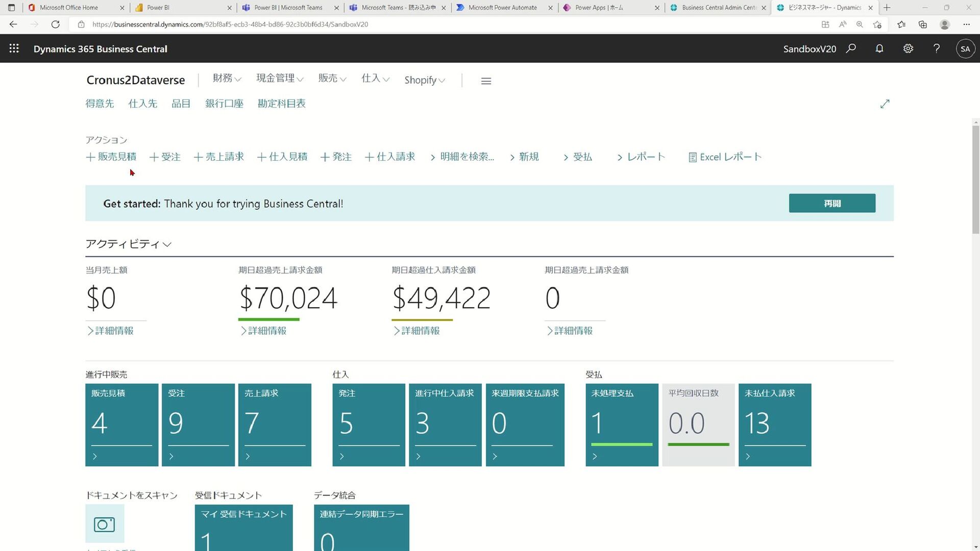
Task: Click the 再開 button in Get started banner
Action: (832, 203)
